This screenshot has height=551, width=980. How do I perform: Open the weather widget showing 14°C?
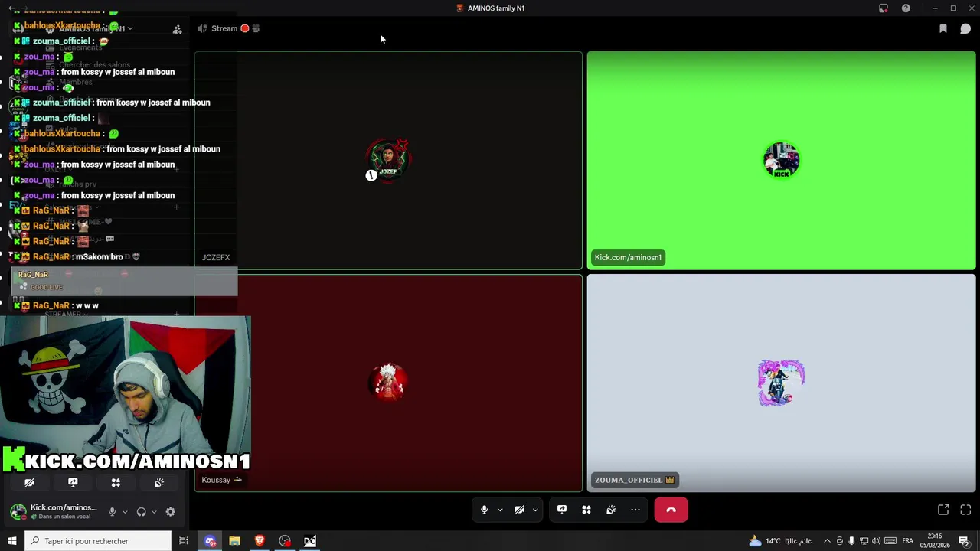(x=780, y=541)
